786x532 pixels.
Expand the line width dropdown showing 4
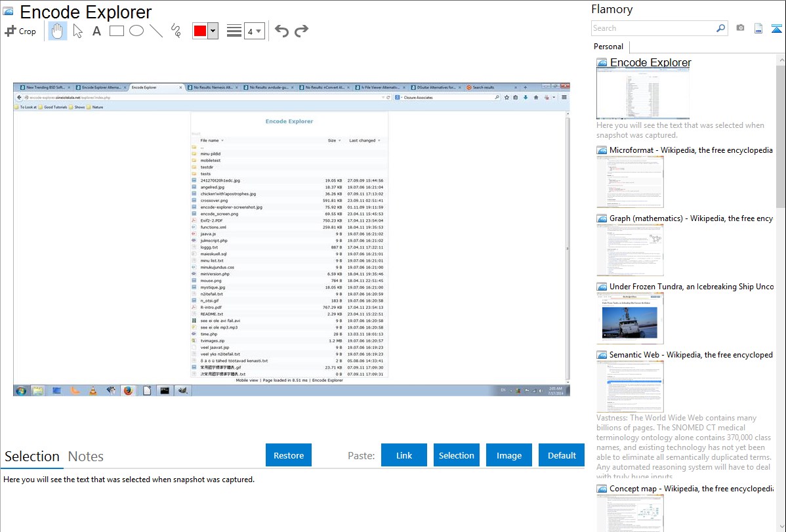click(x=254, y=31)
